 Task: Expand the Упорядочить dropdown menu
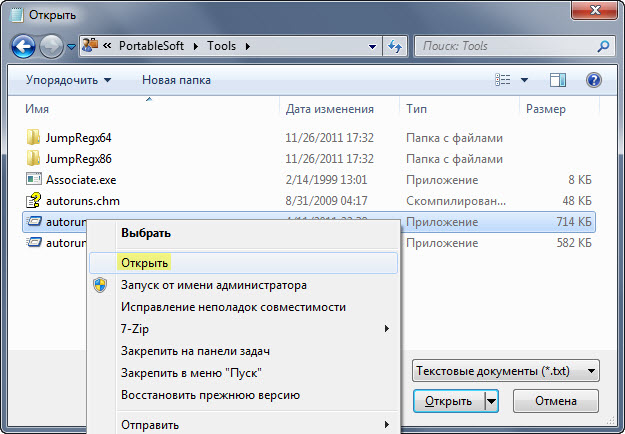tap(69, 79)
